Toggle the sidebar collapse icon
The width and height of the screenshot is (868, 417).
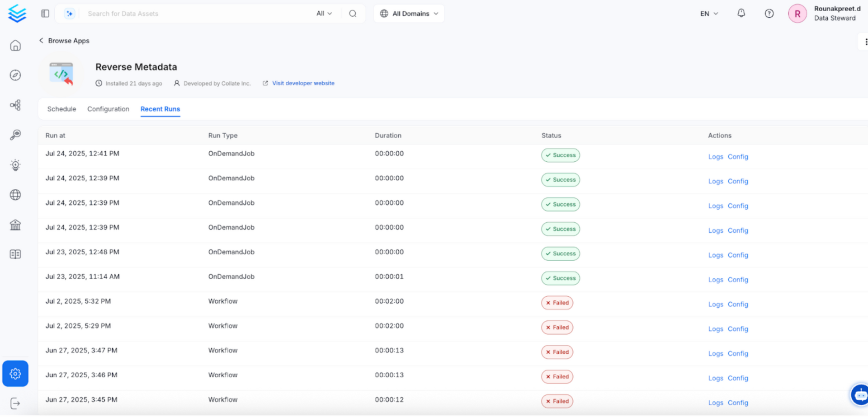(45, 14)
